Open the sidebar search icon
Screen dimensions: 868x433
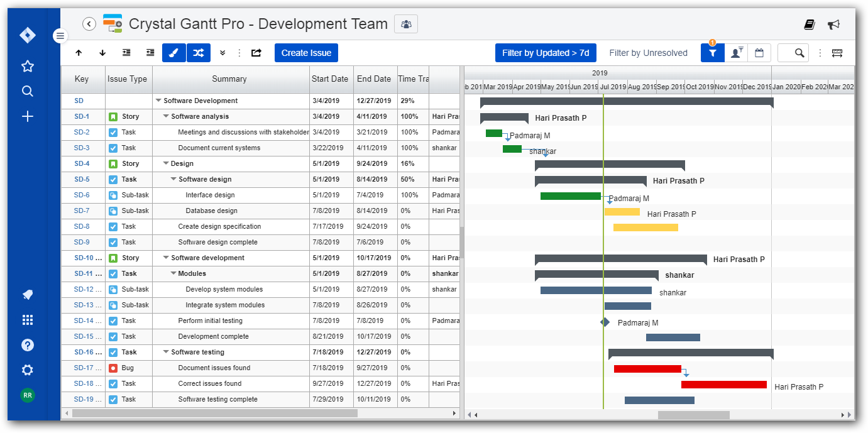point(28,91)
